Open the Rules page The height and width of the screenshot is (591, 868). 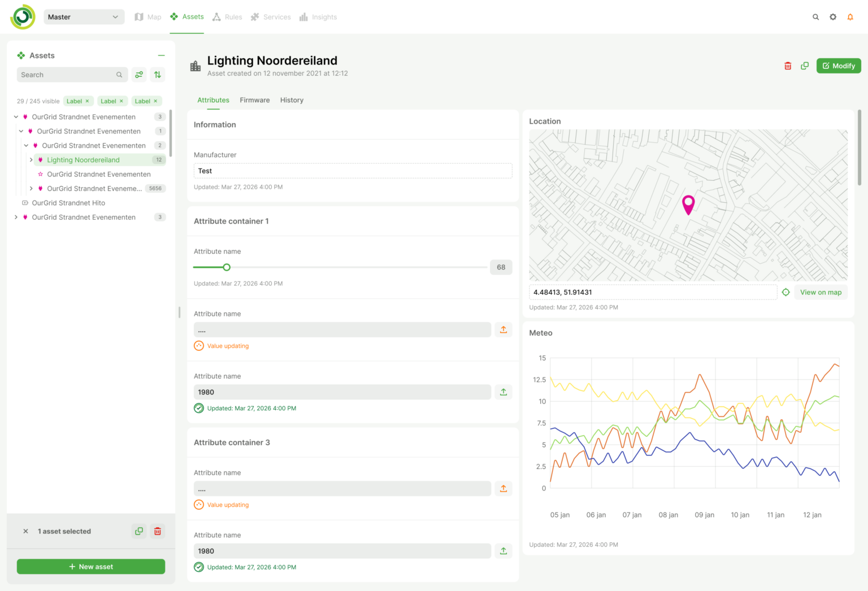tap(227, 17)
